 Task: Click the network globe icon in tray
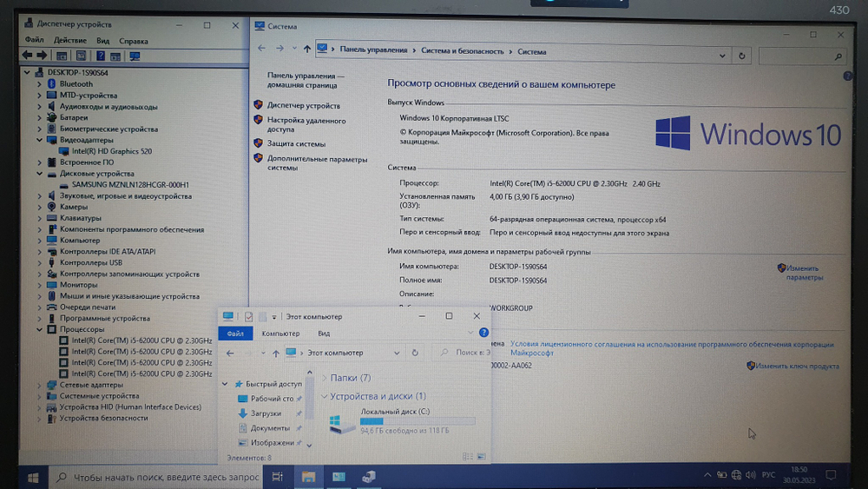[736, 474]
